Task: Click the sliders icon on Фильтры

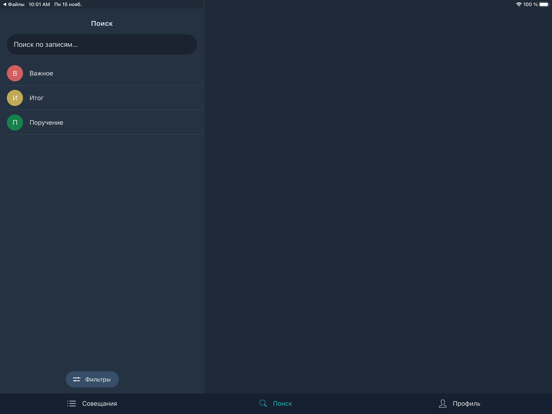Action: (x=76, y=379)
